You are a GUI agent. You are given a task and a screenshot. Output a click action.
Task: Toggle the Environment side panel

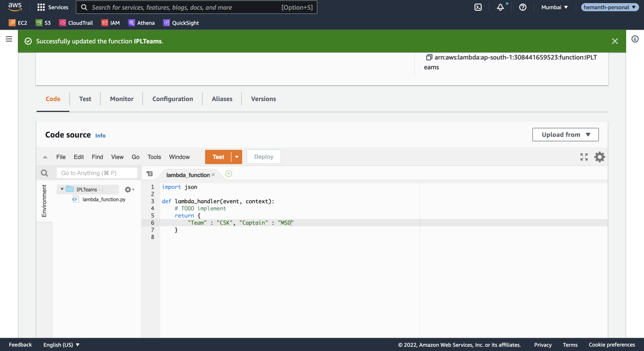point(44,201)
